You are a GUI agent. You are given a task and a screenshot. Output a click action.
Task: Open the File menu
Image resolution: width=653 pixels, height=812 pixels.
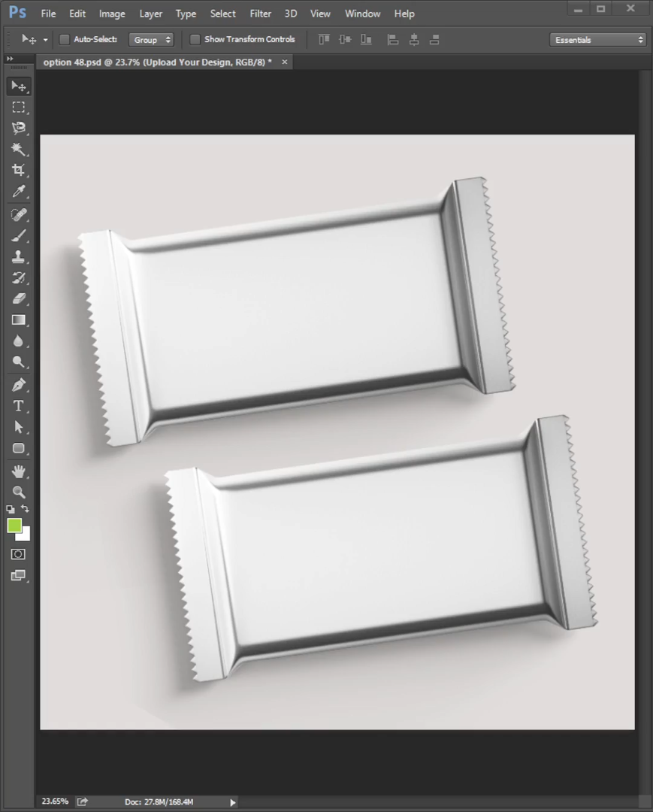point(48,14)
